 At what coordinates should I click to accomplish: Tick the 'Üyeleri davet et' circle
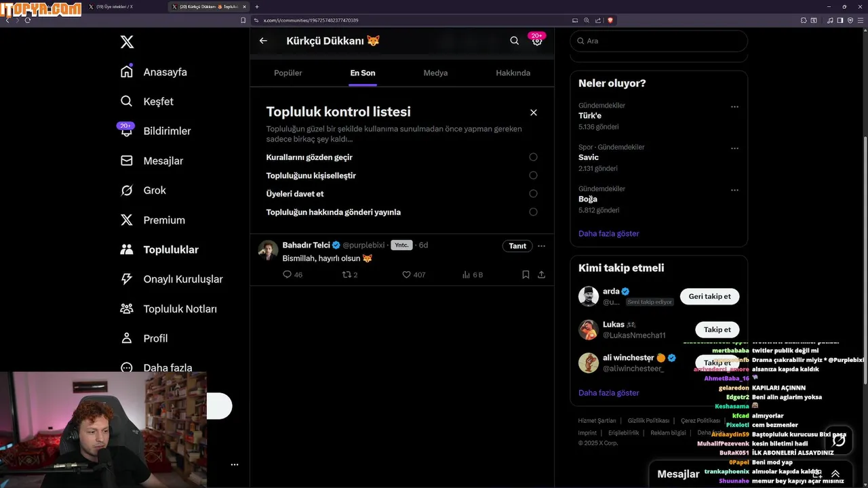click(533, 194)
